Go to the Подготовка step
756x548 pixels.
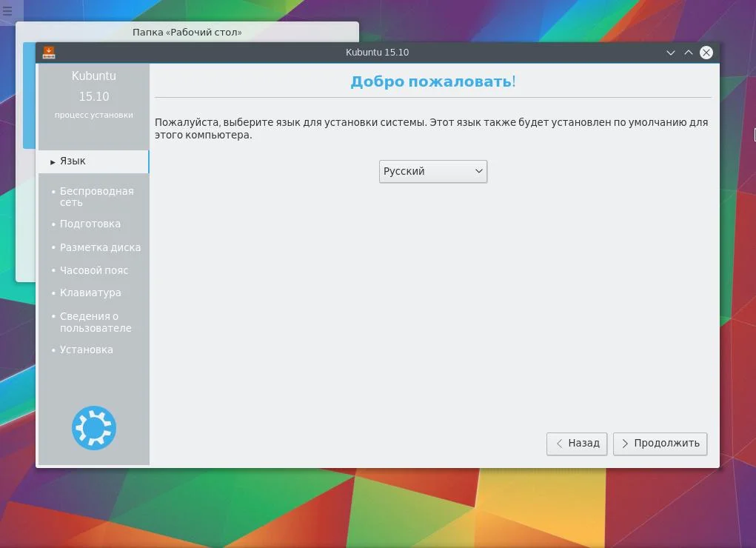(x=90, y=224)
